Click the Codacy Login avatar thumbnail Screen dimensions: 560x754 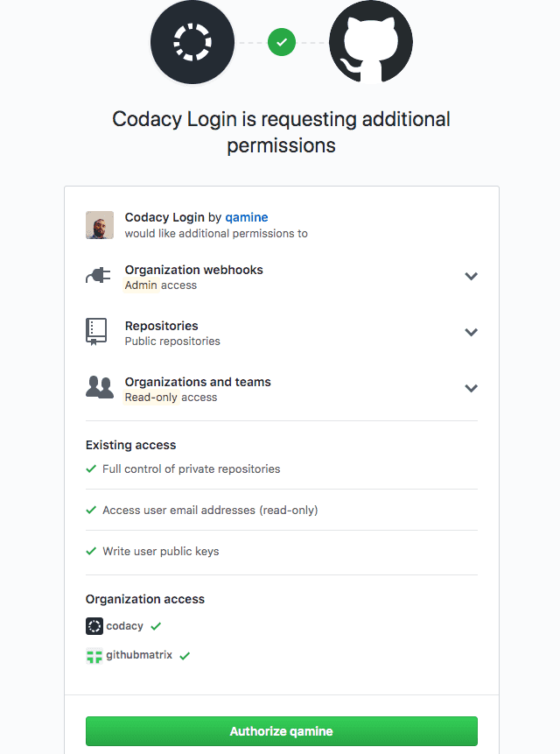pyautogui.click(x=99, y=225)
